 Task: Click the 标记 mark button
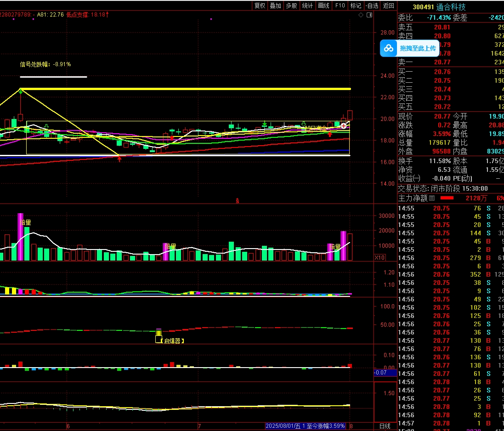[x=356, y=6]
